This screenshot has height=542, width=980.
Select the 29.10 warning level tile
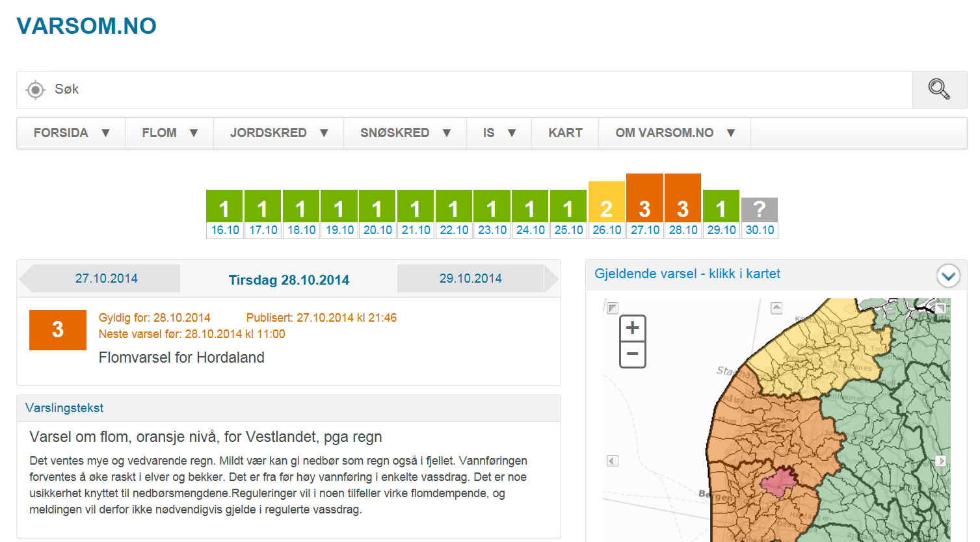[721, 214]
